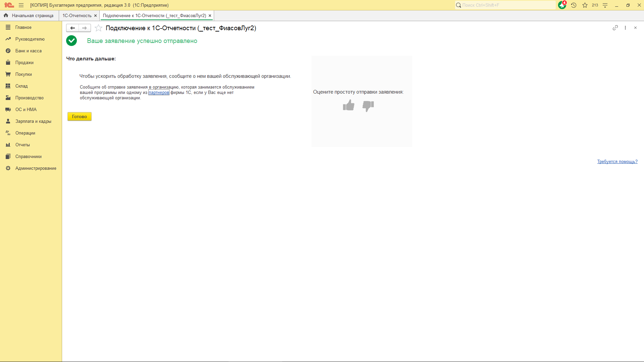The image size is (644, 362).
Task: Click the search magnifier icon
Action: tap(458, 5)
